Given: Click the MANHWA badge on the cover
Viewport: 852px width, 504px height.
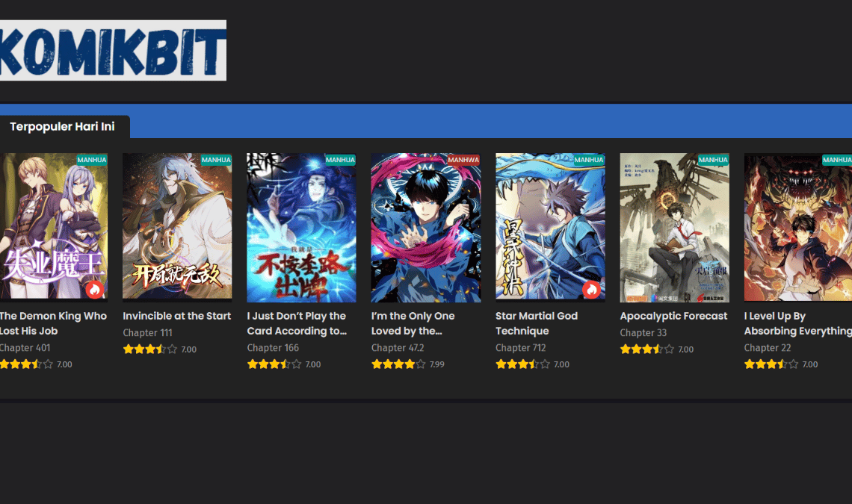Looking at the screenshot, I should pyautogui.click(x=463, y=160).
